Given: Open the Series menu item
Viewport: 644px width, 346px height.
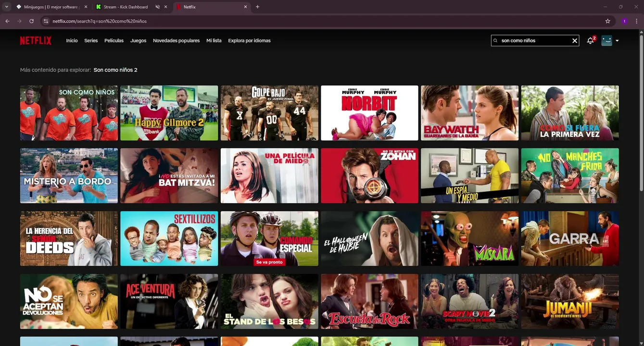Looking at the screenshot, I should (x=91, y=41).
